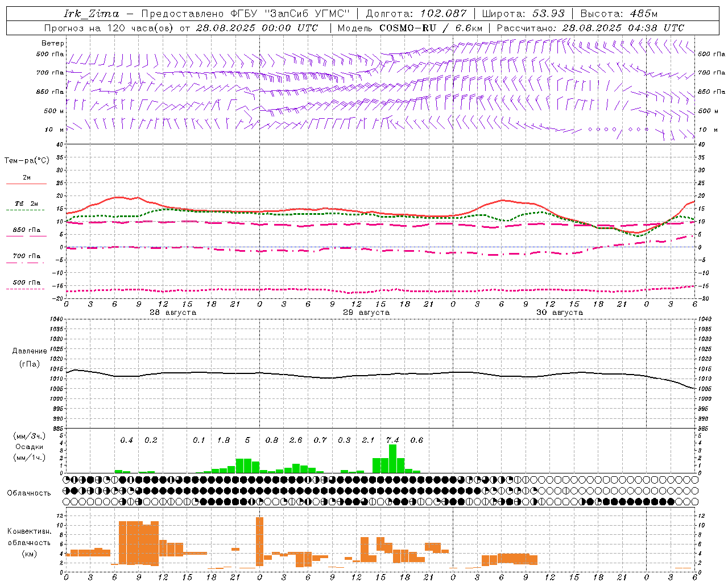Click the tallest green precipitation bar under 7.4
The height and width of the screenshot is (582, 728).
pos(392,459)
